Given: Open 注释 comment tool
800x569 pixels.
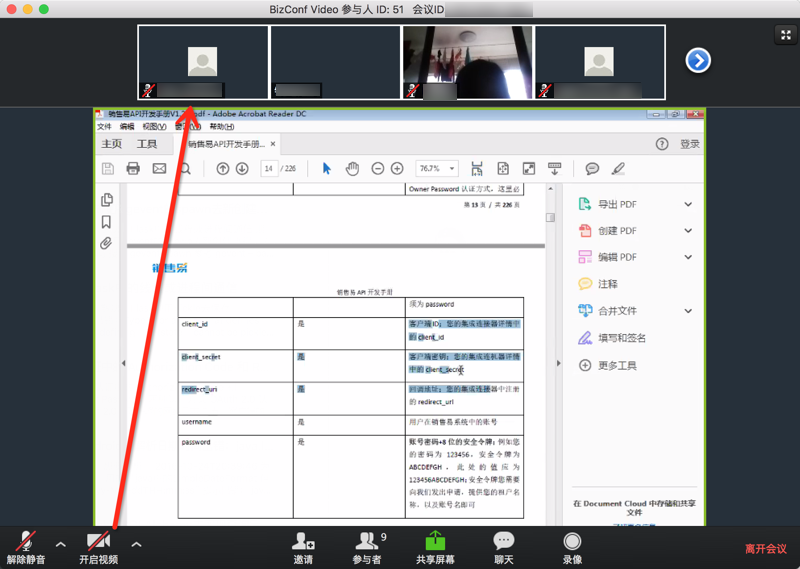Looking at the screenshot, I should [x=598, y=284].
